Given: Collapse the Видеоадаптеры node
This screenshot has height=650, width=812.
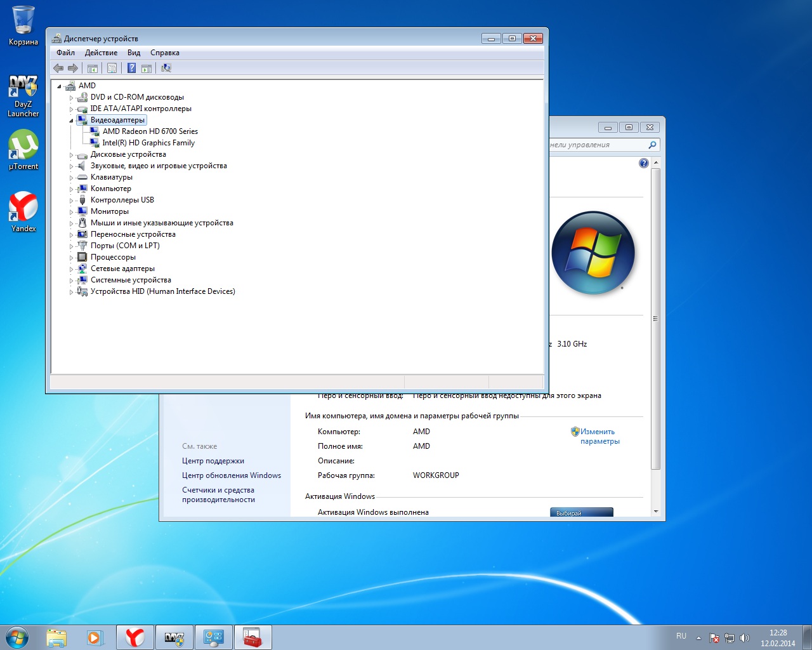Looking at the screenshot, I should [x=71, y=121].
